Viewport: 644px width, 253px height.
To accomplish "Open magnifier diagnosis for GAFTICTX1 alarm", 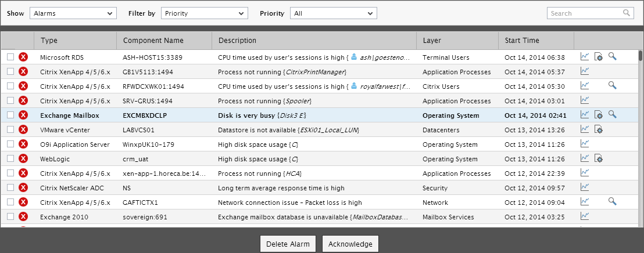I will pos(613,201).
